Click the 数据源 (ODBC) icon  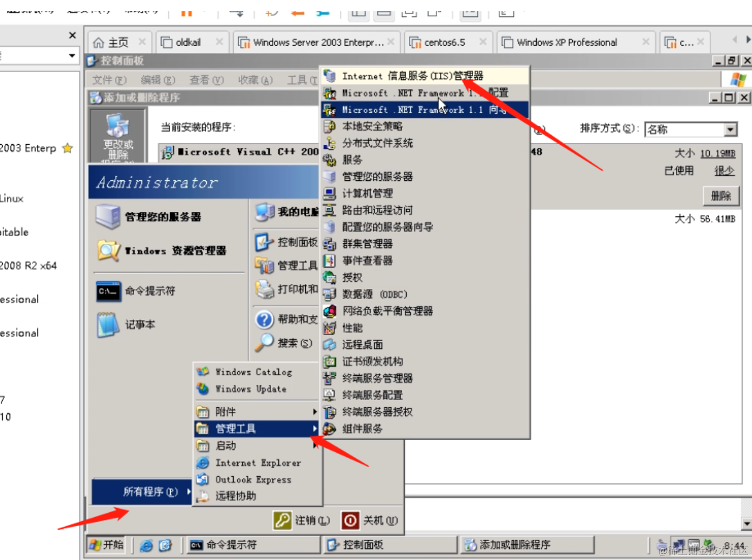coord(330,294)
